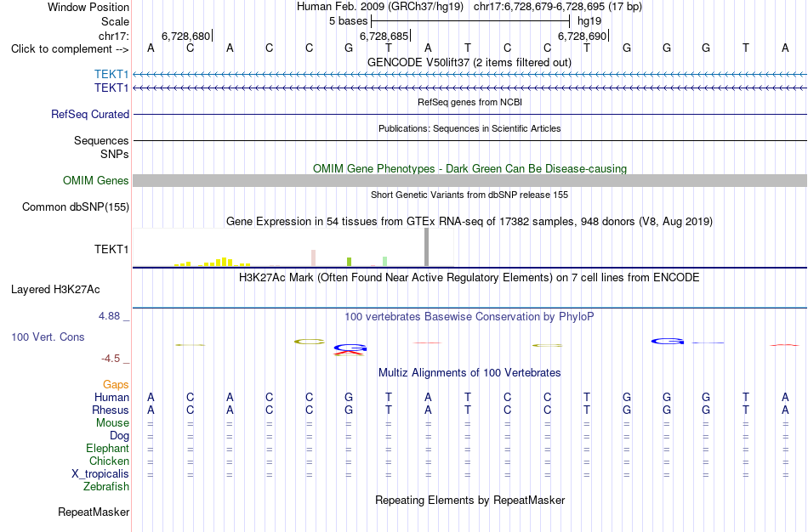The width and height of the screenshot is (808, 532).
Task: Select the Rhesus species label
Action: click(111, 410)
